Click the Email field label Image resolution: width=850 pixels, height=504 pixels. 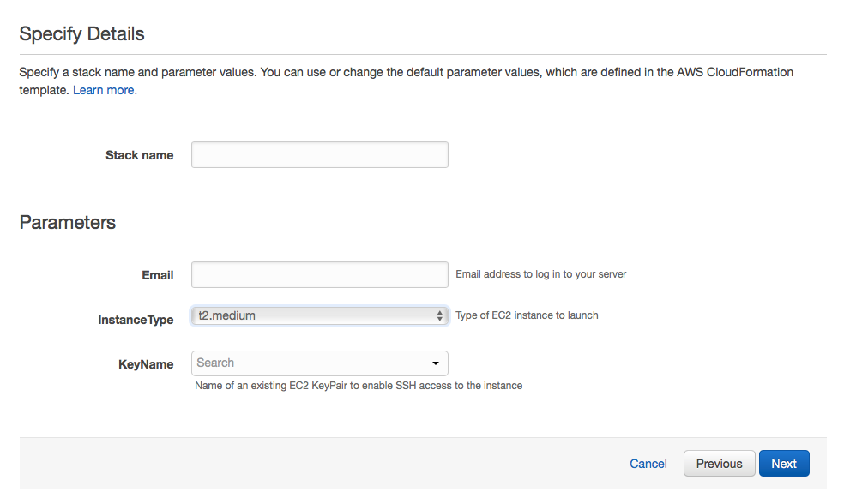coord(158,275)
